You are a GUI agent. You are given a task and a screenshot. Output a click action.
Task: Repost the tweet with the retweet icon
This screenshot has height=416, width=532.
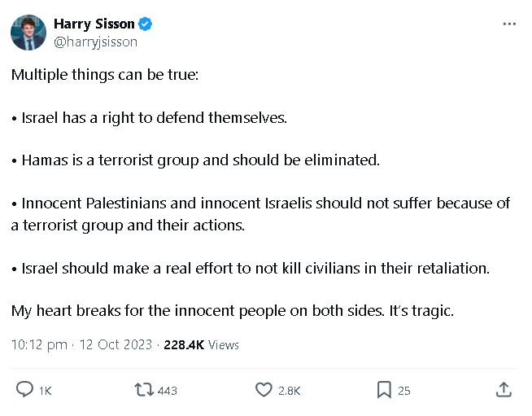144,389
